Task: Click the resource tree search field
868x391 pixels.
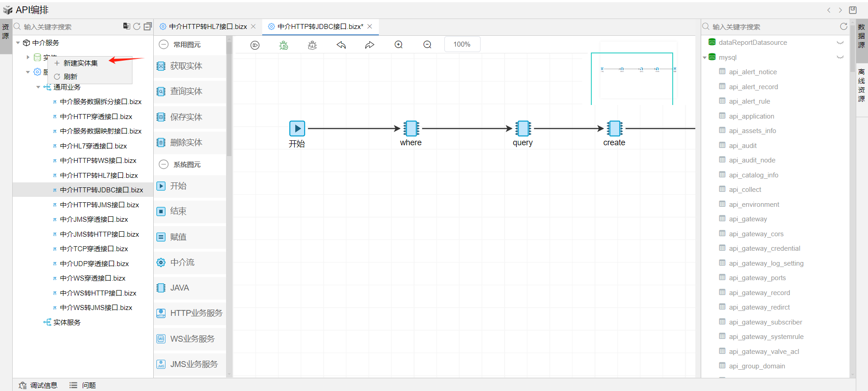Action: (68, 27)
